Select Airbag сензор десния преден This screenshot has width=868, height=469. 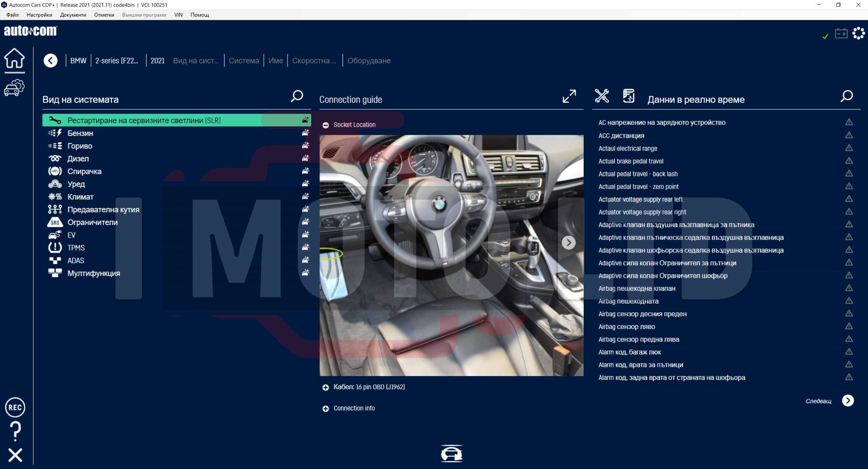tap(642, 314)
